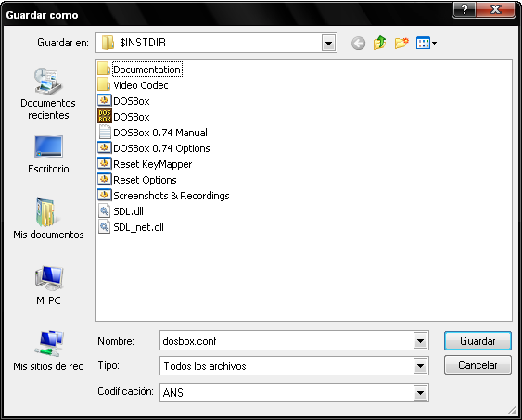Open Mis sitios de red in the places bar
This screenshot has height=420, width=522.
[x=48, y=351]
